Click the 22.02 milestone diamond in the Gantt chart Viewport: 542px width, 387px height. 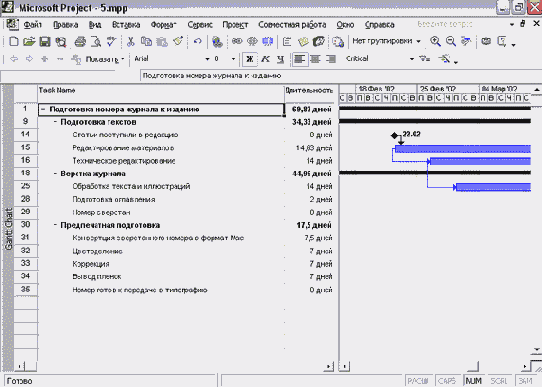(x=394, y=135)
